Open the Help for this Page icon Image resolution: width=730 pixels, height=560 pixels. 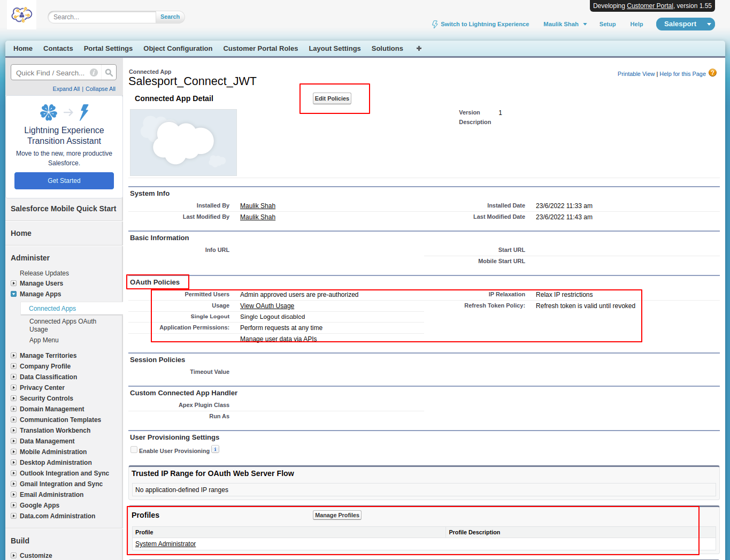click(712, 73)
